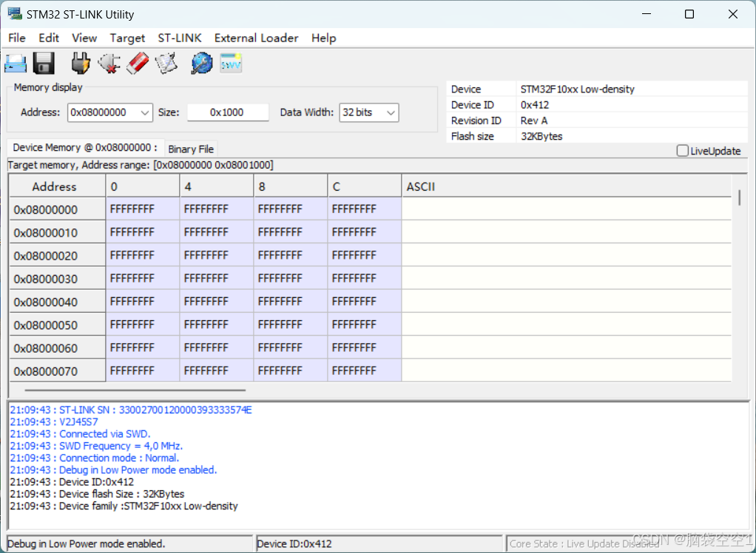Click the ST-LINK firmware update globe icon

click(201, 63)
